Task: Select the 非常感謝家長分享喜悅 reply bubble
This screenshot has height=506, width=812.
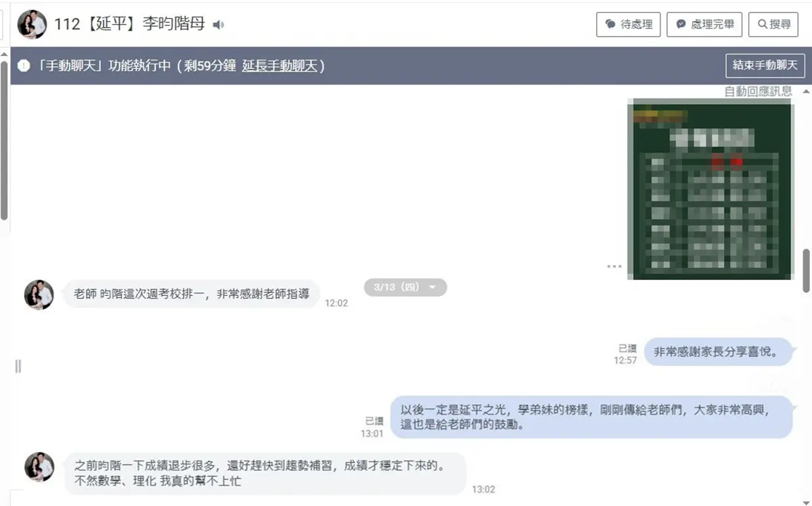Action: point(718,352)
